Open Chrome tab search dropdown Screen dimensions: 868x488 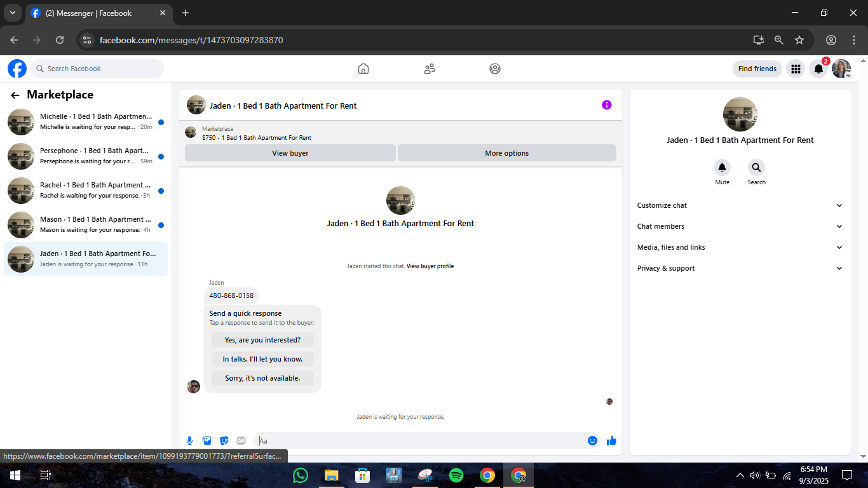(12, 13)
